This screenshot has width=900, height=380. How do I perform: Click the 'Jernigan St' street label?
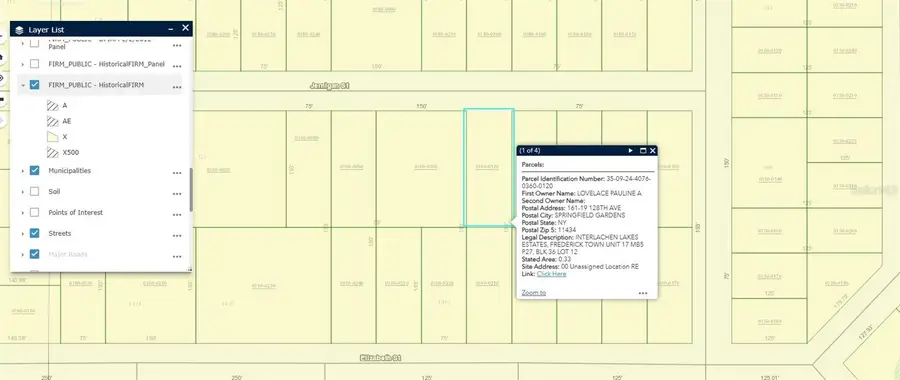tap(329, 86)
